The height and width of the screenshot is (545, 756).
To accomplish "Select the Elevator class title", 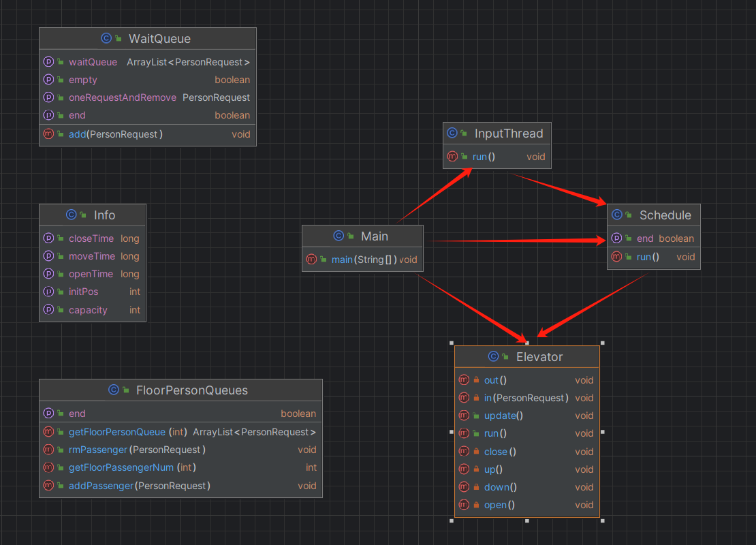I will tap(539, 357).
